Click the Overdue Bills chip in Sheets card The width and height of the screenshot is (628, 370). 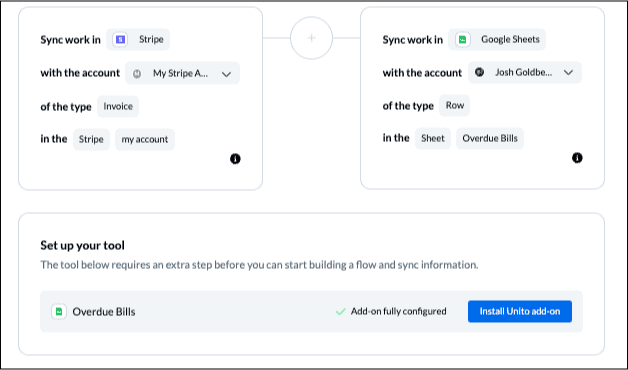point(490,138)
